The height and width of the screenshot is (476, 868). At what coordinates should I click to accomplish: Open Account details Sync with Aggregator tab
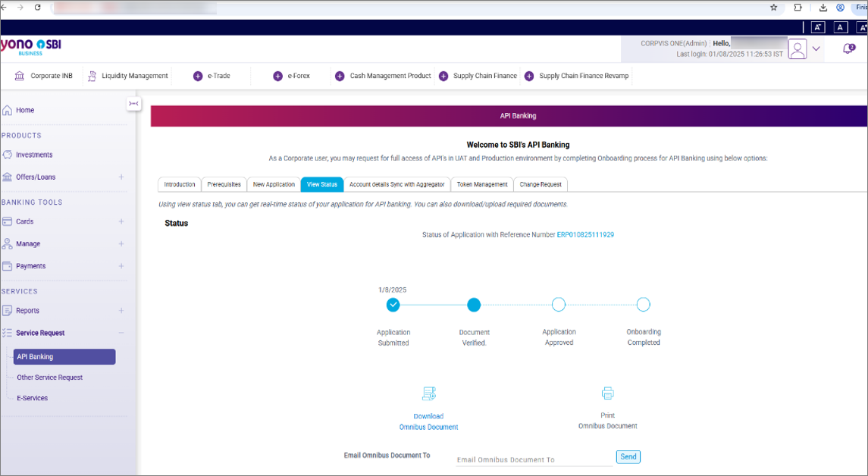pyautogui.click(x=397, y=184)
